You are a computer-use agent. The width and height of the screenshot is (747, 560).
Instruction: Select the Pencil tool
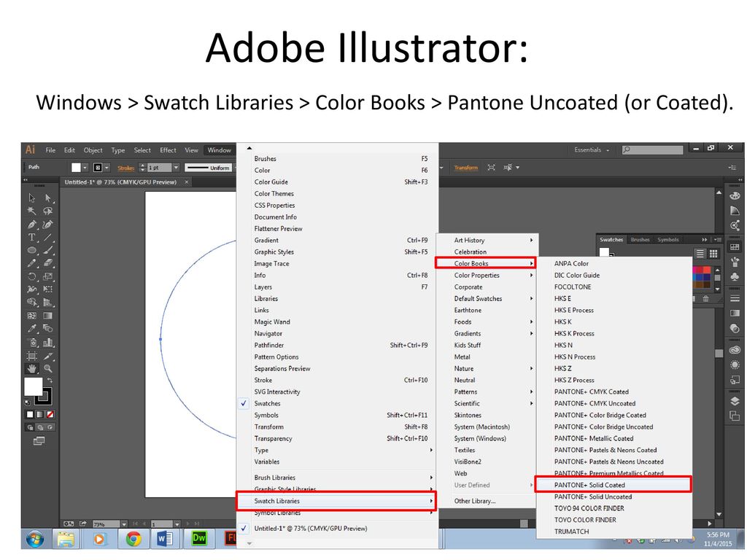(x=32, y=262)
